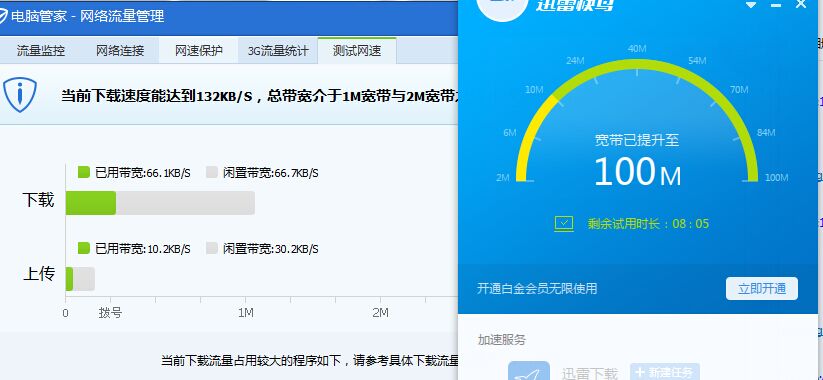Viewport: 823px width, 380px height.
Task: Open the 3G流量统计 tab
Action: pos(278,51)
